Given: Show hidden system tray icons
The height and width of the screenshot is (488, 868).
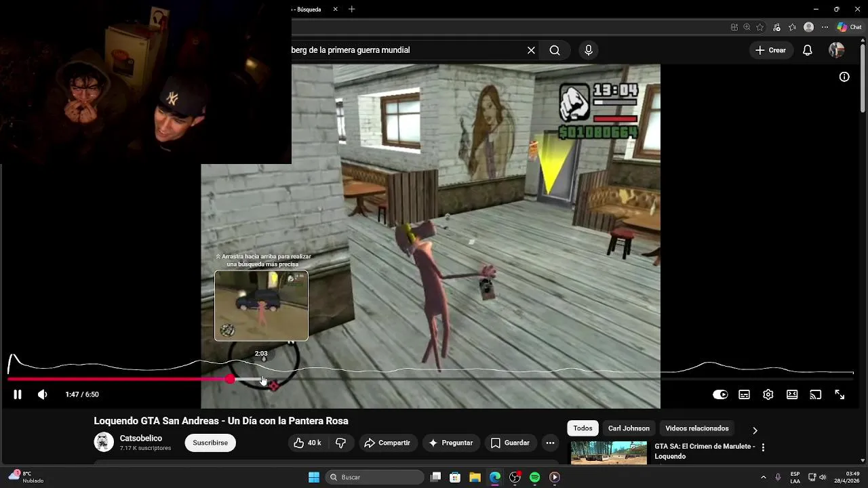Looking at the screenshot, I should 763,477.
